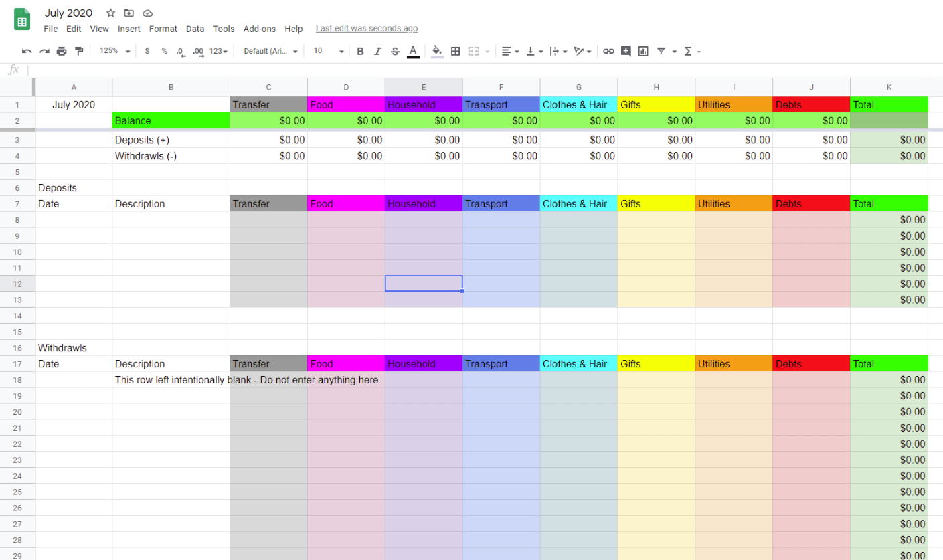Decrease decimal places
Screen dimensions: 943x560
click(181, 51)
